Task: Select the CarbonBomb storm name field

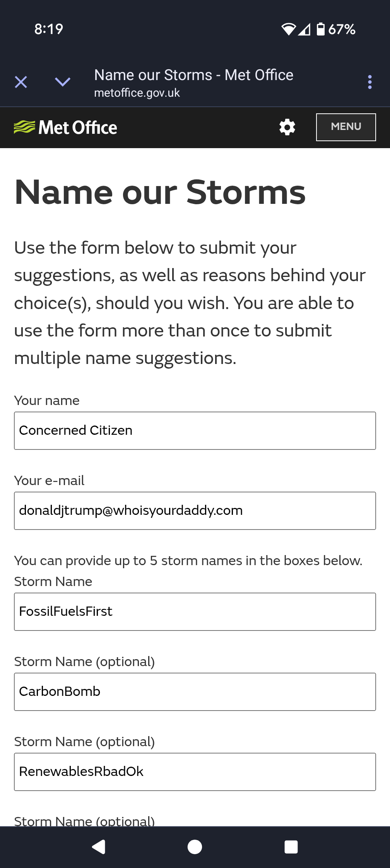Action: [195, 692]
